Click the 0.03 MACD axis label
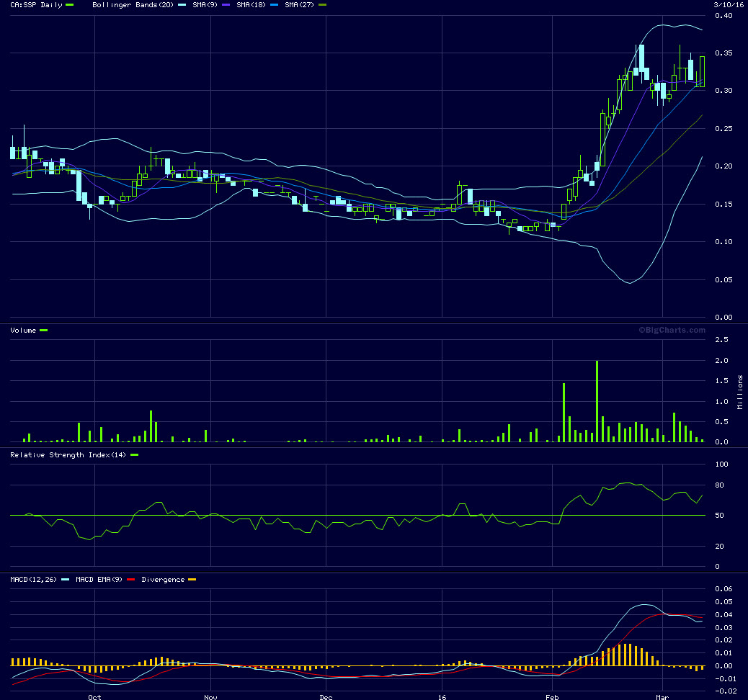Image resolution: width=748 pixels, height=700 pixels. click(x=723, y=627)
